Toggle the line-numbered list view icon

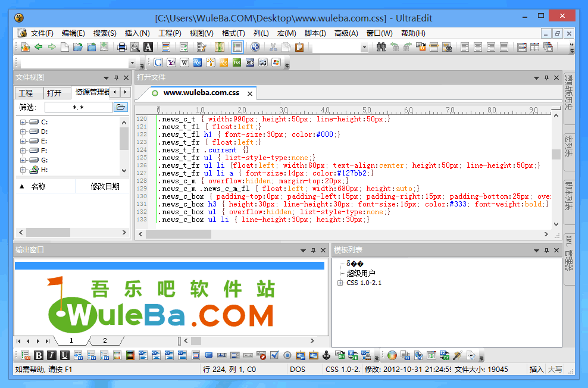click(x=237, y=47)
